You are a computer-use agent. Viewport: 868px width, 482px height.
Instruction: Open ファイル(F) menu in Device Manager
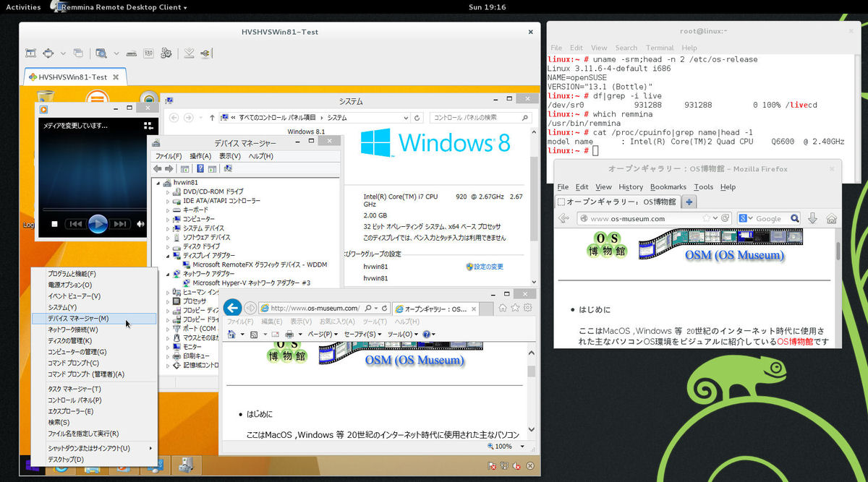(x=169, y=156)
